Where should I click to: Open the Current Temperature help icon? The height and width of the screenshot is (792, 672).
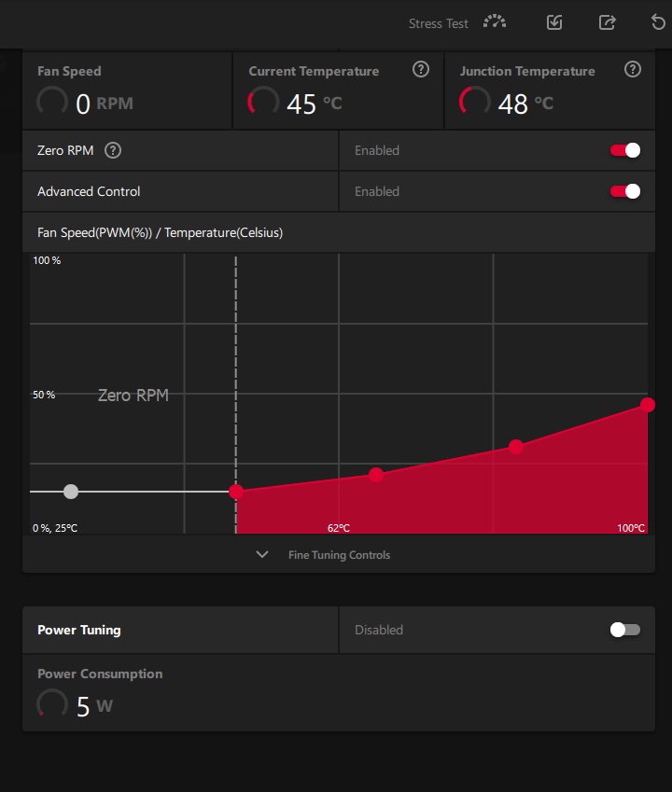pos(421,70)
